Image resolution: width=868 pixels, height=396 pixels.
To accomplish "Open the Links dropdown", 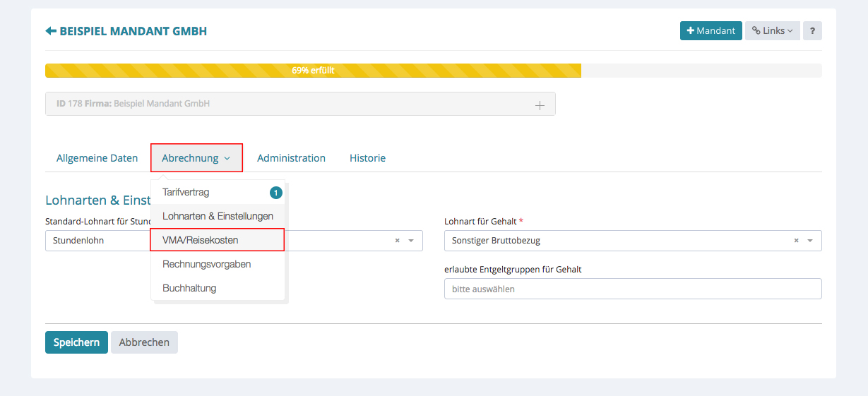I will click(772, 31).
